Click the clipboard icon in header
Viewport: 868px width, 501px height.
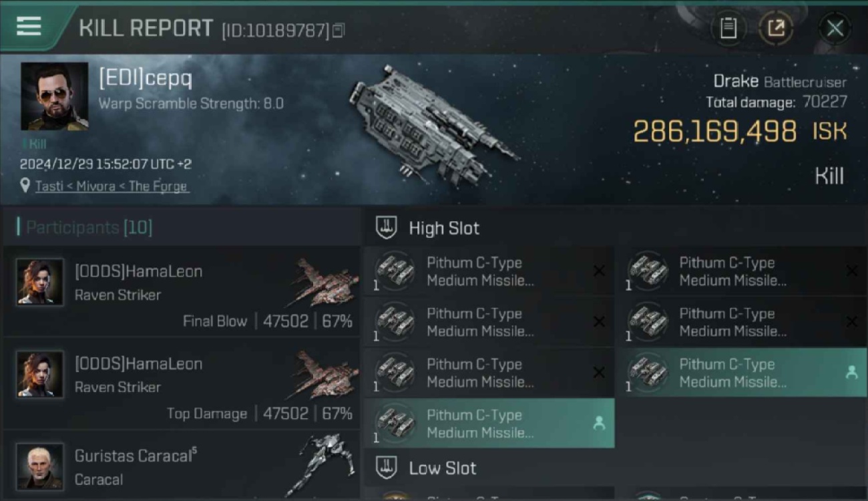[x=728, y=28]
